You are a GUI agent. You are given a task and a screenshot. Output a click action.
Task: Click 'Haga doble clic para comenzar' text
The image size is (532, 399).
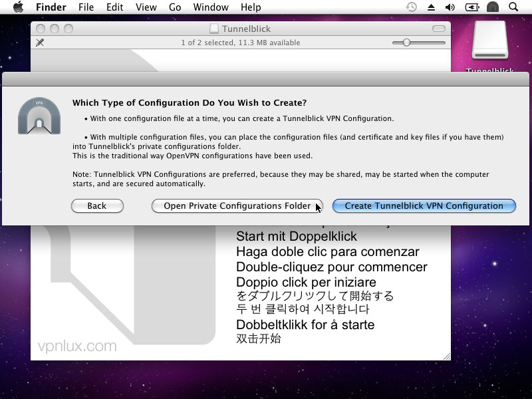(x=328, y=252)
